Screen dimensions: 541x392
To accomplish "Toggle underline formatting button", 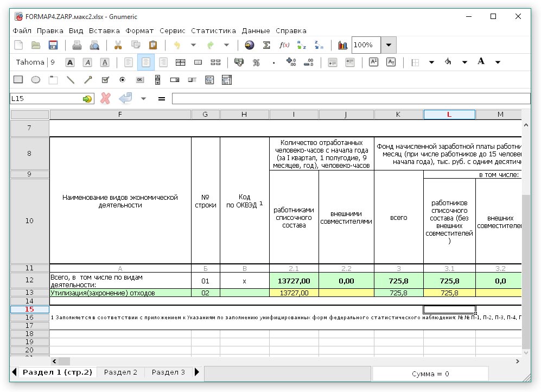I will [x=105, y=62].
